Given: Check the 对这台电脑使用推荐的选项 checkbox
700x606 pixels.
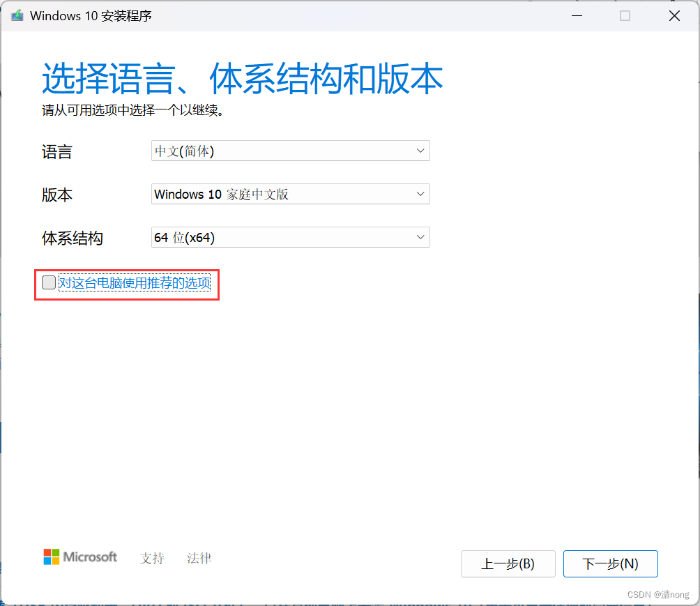Looking at the screenshot, I should coord(49,282).
